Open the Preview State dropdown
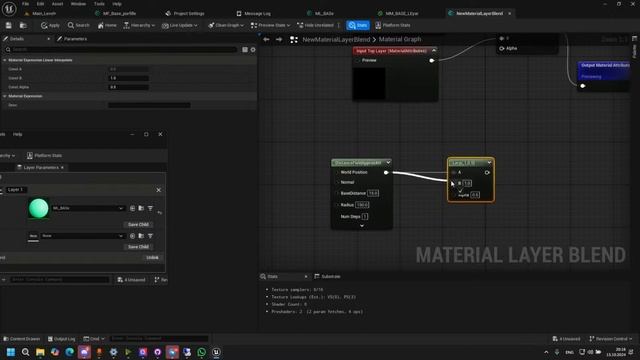The image size is (640, 360). tap(270, 25)
